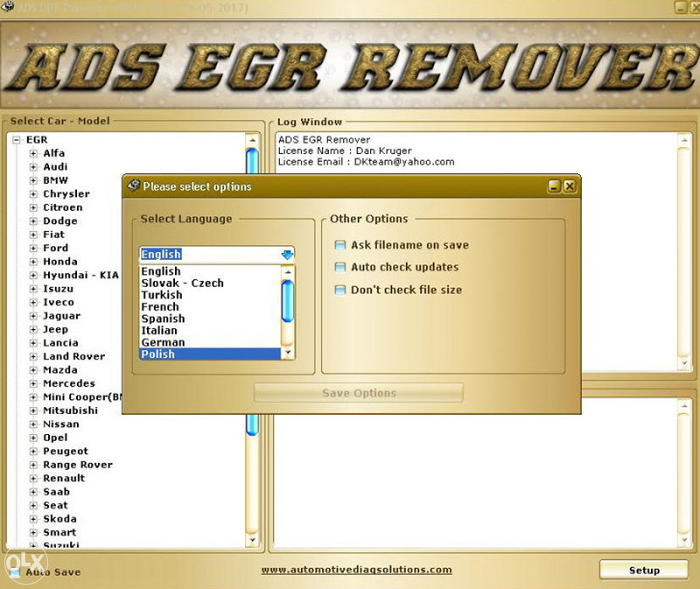Enable Don't check file size
700x589 pixels.
coord(340,291)
